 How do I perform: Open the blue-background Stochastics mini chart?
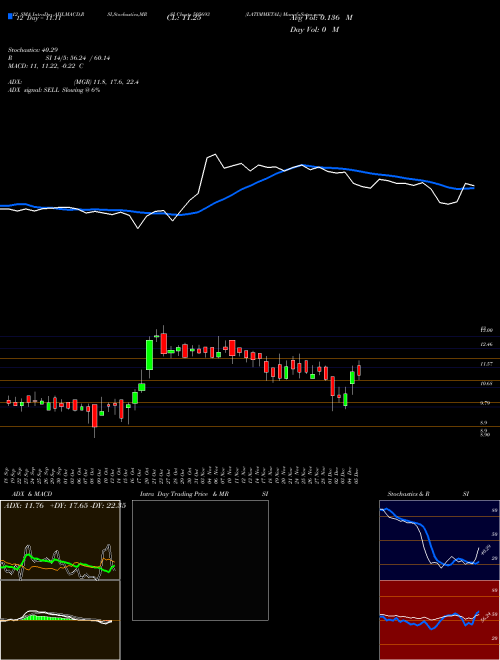pos(439,540)
